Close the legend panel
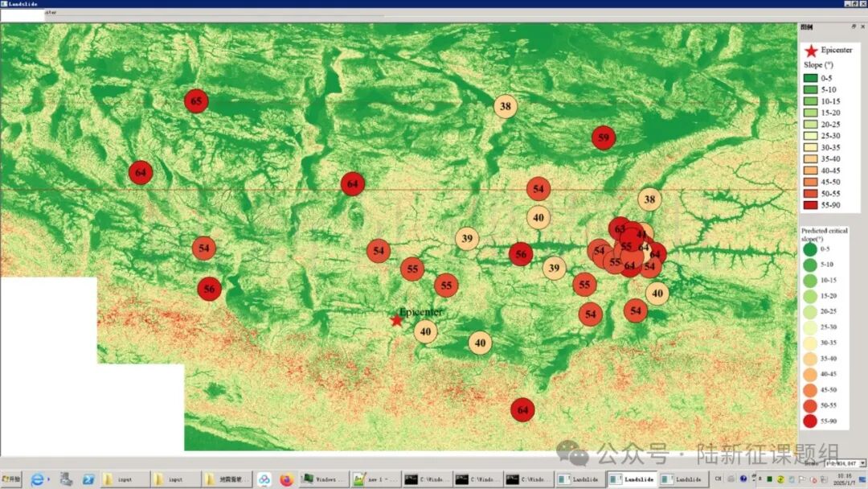 click(862, 26)
